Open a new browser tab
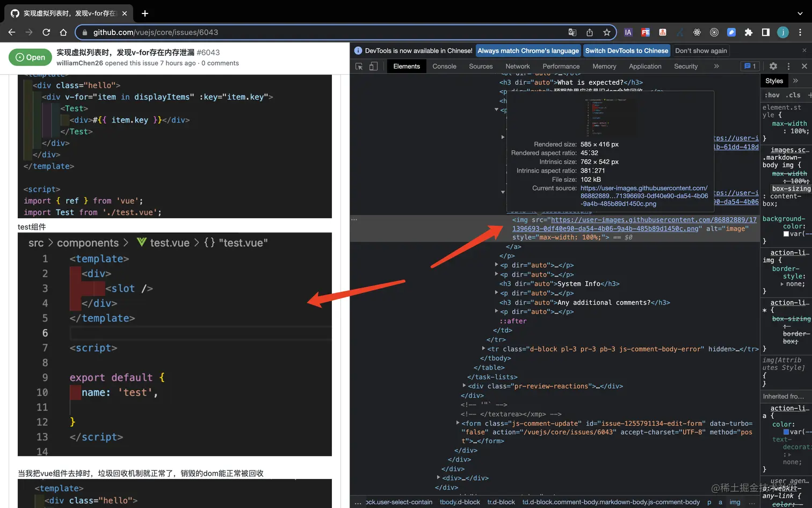 click(x=145, y=13)
